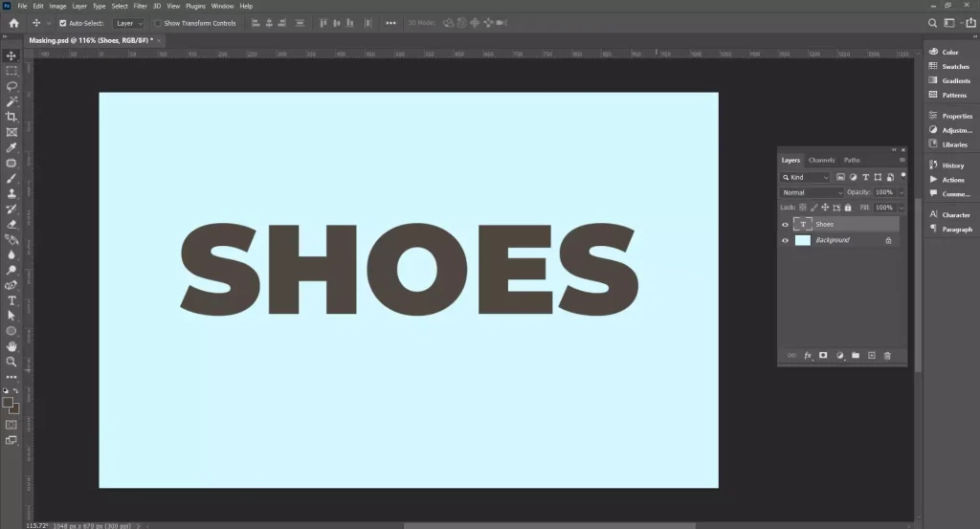The height and width of the screenshot is (529, 980).
Task: Delete layer using the trash icon
Action: tap(887, 355)
